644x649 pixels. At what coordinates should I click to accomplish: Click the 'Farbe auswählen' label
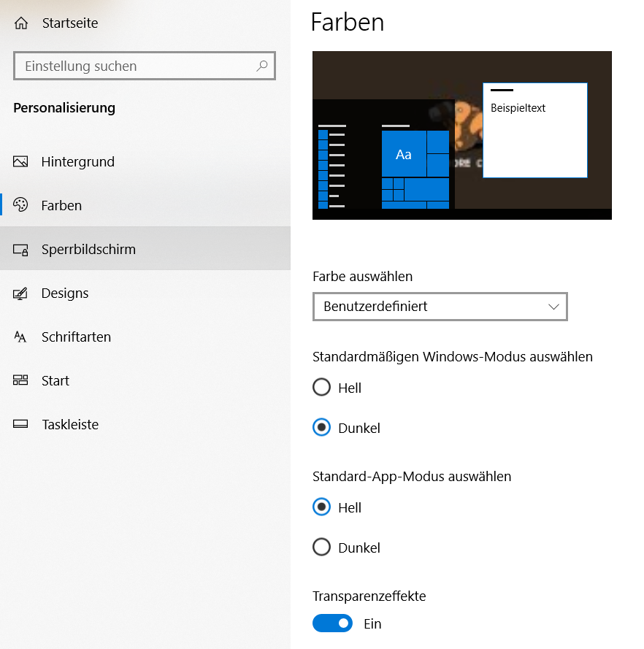tap(363, 277)
